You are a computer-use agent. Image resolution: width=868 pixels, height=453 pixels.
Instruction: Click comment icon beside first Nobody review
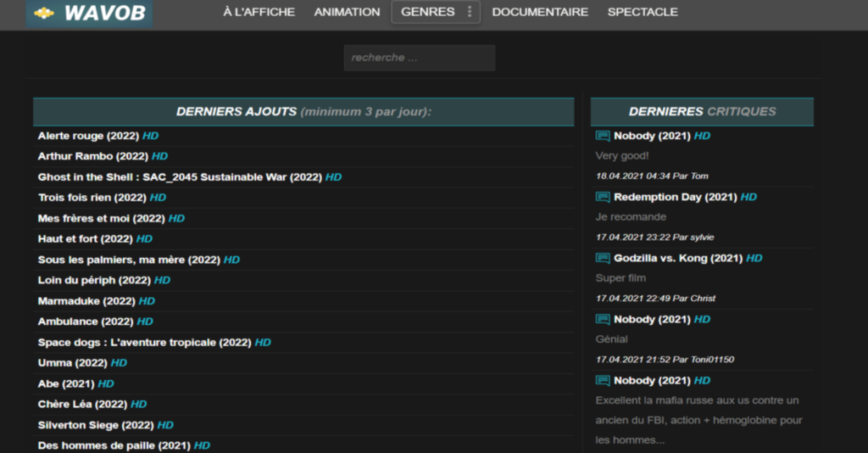click(x=603, y=136)
